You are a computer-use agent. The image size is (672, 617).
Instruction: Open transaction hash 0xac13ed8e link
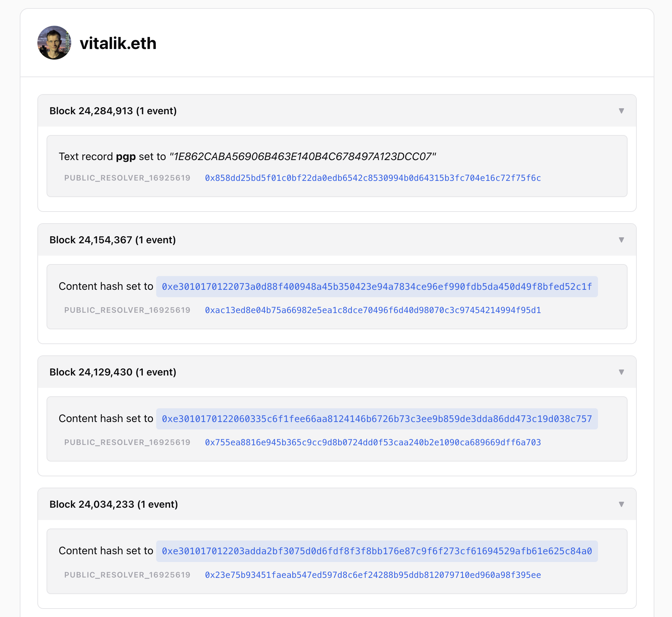tap(373, 310)
